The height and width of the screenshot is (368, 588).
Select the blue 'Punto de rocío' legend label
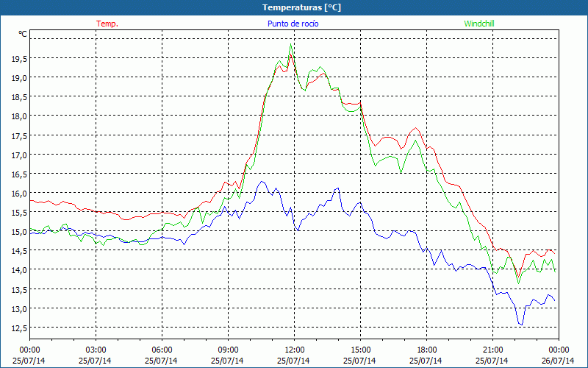coord(293,24)
